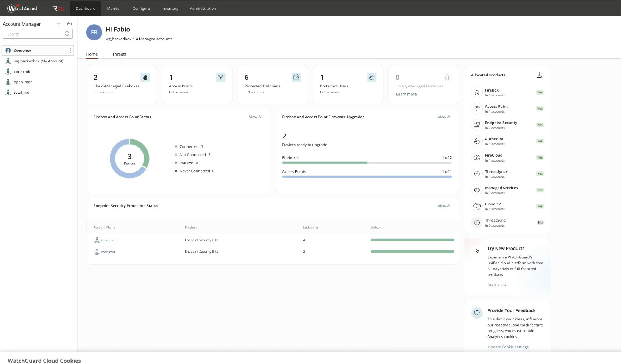
Task: Click the Inactive legend entry
Action: [186, 163]
